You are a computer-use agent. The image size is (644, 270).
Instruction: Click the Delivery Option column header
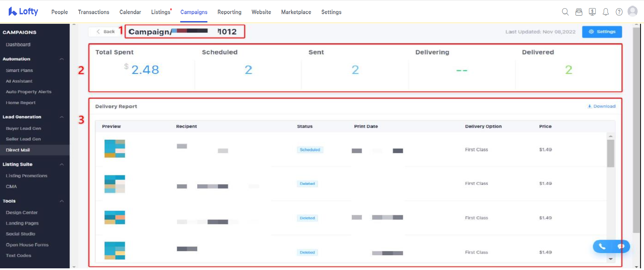pos(483,126)
